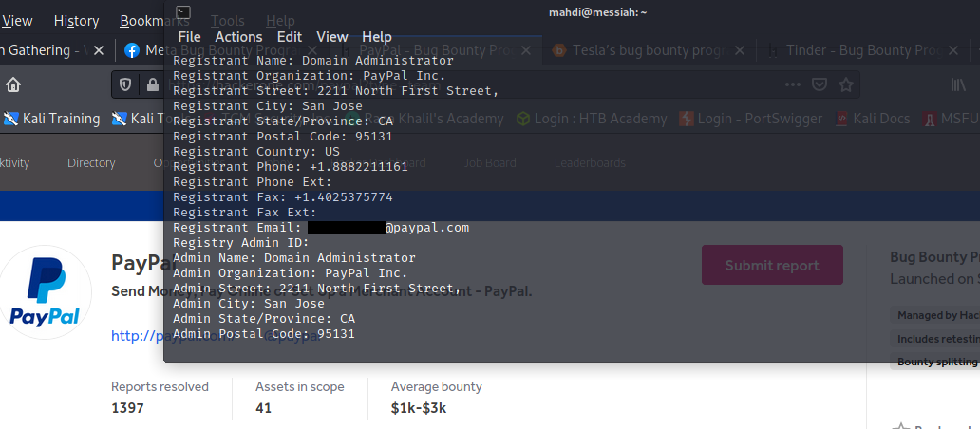
Task: Switch to the Tesla's bug bounty program tab
Action: click(650, 50)
